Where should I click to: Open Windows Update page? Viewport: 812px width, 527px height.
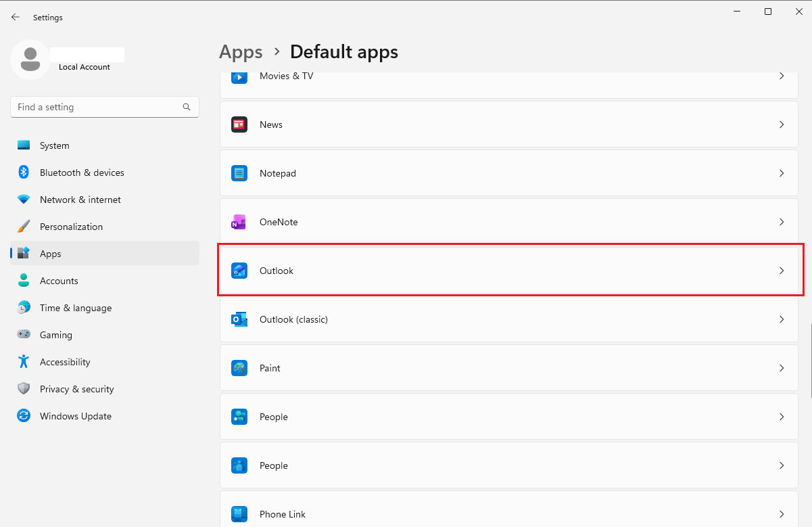coord(105,416)
